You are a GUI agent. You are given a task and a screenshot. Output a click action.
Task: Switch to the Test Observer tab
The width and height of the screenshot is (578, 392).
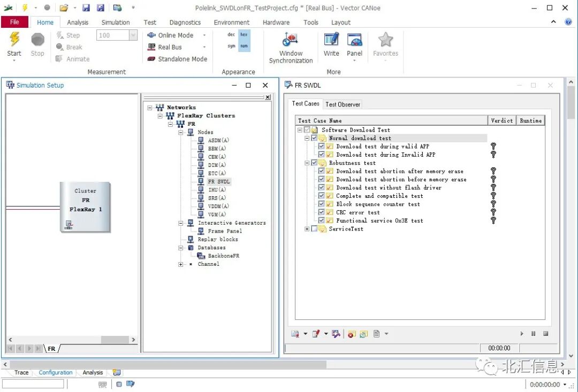(x=343, y=104)
